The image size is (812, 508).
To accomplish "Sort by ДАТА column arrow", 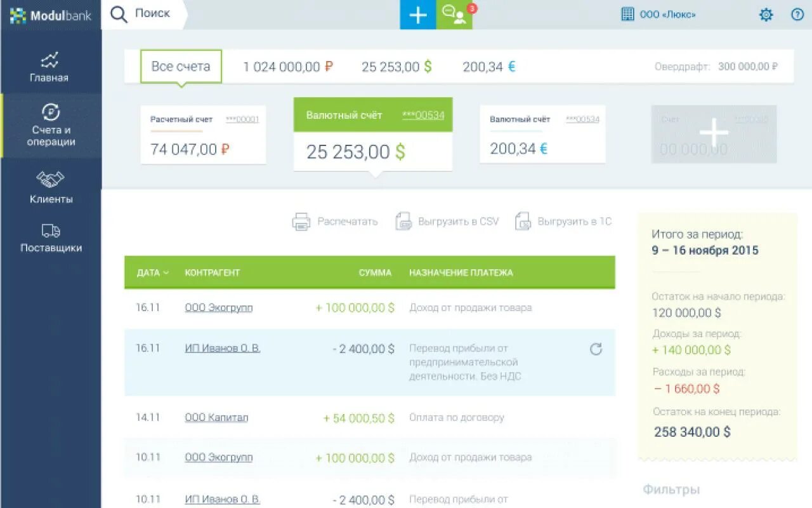I will pyautogui.click(x=166, y=273).
